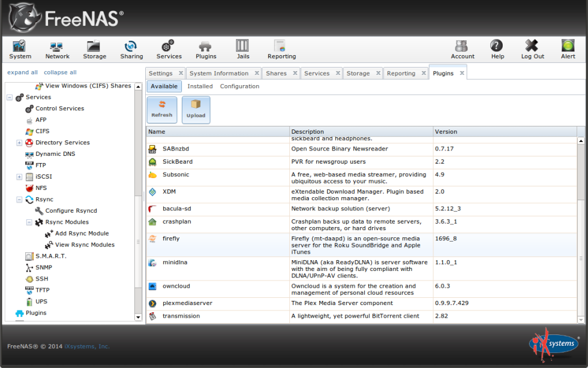Switch to the Reporting tab
The width and height of the screenshot is (588, 368).
(x=402, y=73)
